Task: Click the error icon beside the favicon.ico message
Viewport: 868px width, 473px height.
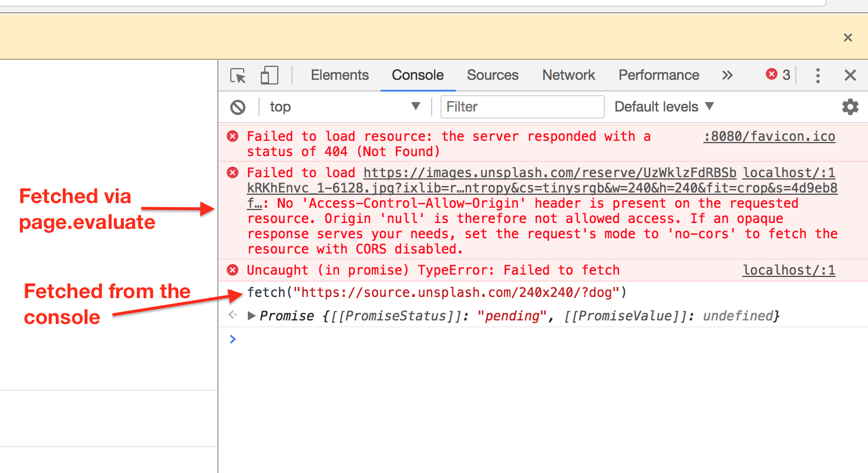Action: tap(233, 136)
